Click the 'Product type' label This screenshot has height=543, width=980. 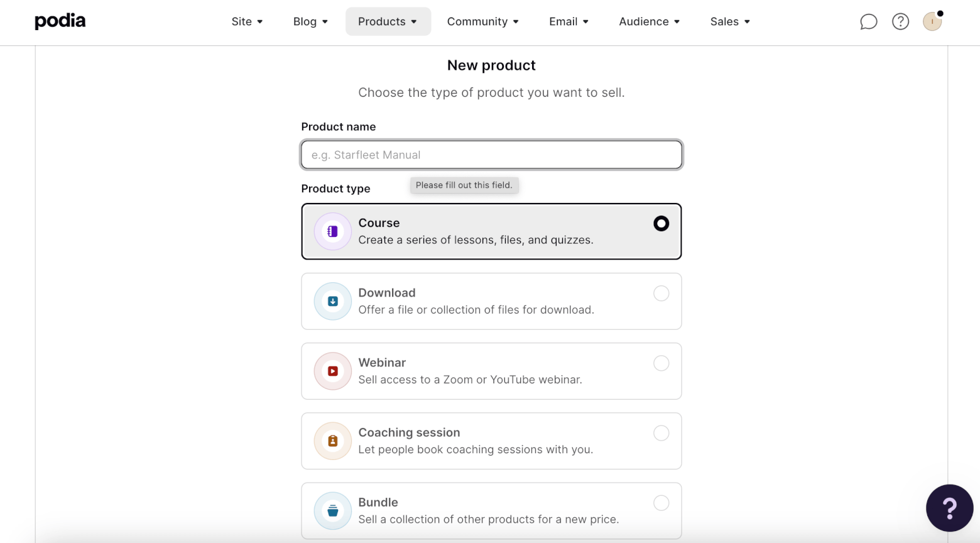(x=335, y=189)
